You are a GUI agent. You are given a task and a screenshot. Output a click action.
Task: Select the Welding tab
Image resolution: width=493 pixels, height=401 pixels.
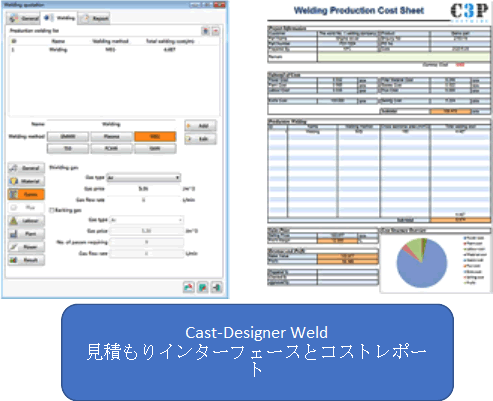(x=60, y=18)
